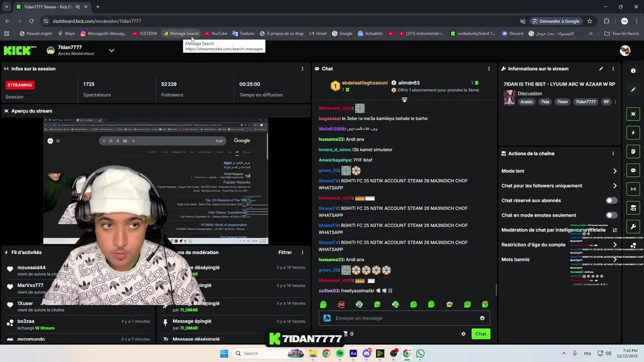Open WhatsApp from the Windows taskbar
This screenshot has height=362, width=644.
[x=420, y=353]
